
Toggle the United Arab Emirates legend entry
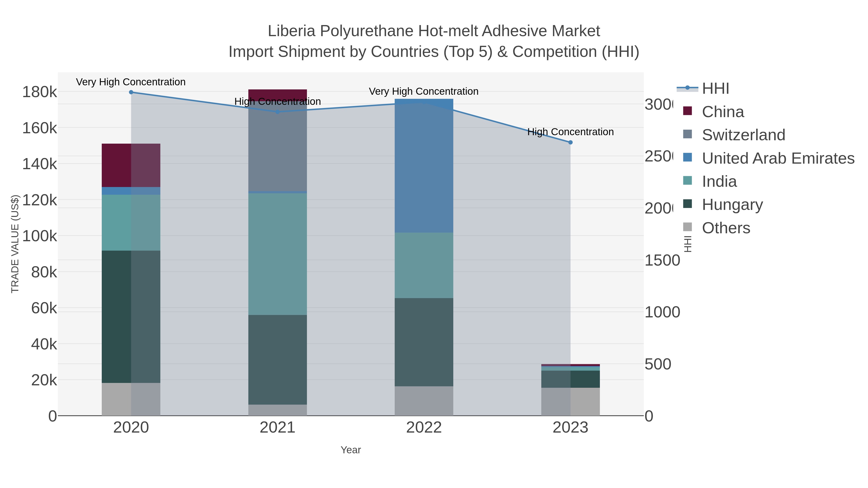(769, 158)
